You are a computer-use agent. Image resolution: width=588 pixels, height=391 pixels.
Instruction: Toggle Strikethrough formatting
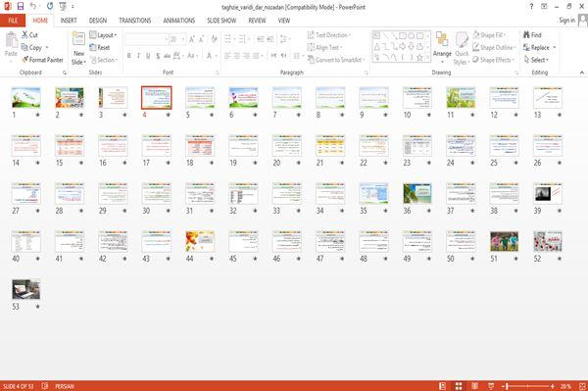(168, 56)
